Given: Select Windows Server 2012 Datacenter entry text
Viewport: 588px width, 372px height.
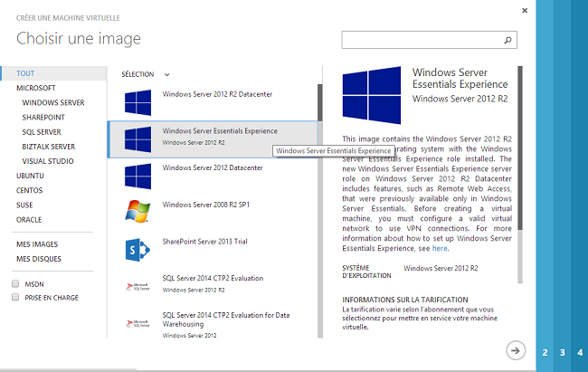Looking at the screenshot, I should pyautogui.click(x=213, y=167).
